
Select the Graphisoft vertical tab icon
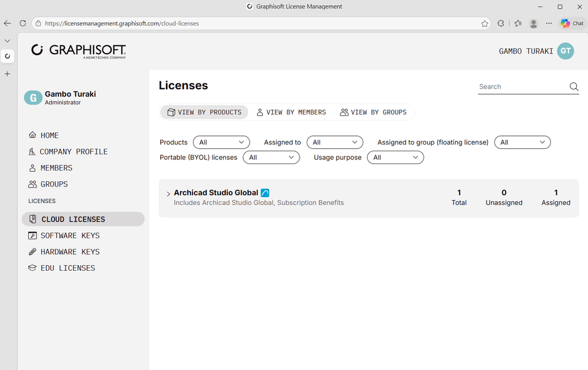[8, 56]
